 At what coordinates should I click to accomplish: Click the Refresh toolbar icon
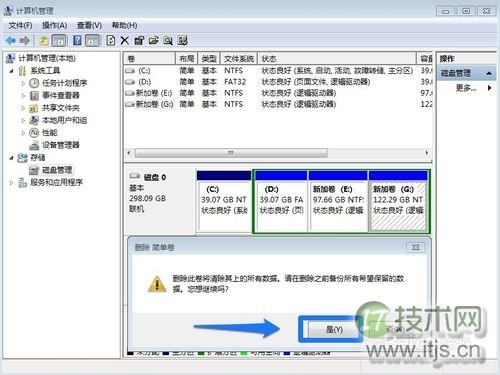click(x=111, y=41)
